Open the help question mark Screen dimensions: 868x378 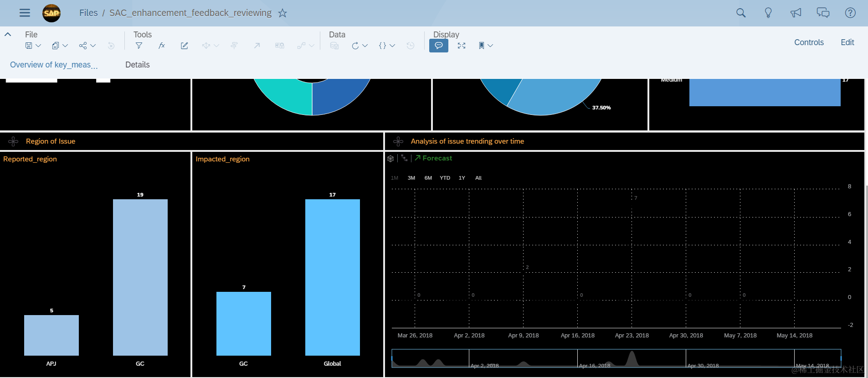[x=850, y=13]
